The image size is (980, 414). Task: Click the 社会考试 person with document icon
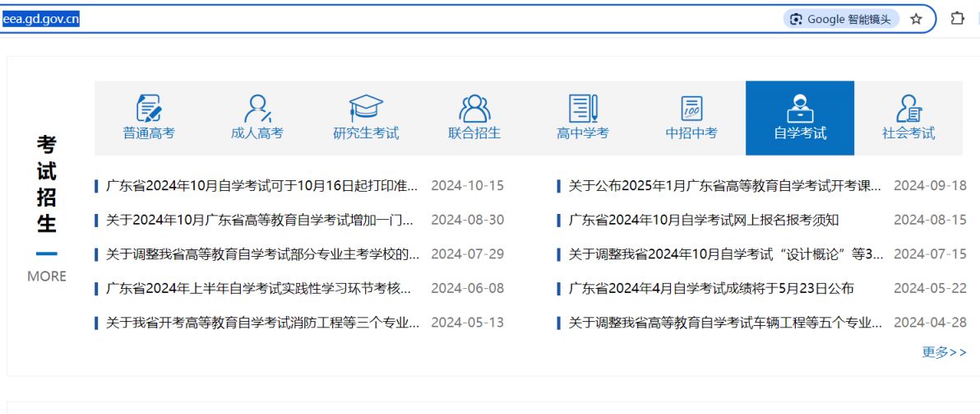click(908, 108)
